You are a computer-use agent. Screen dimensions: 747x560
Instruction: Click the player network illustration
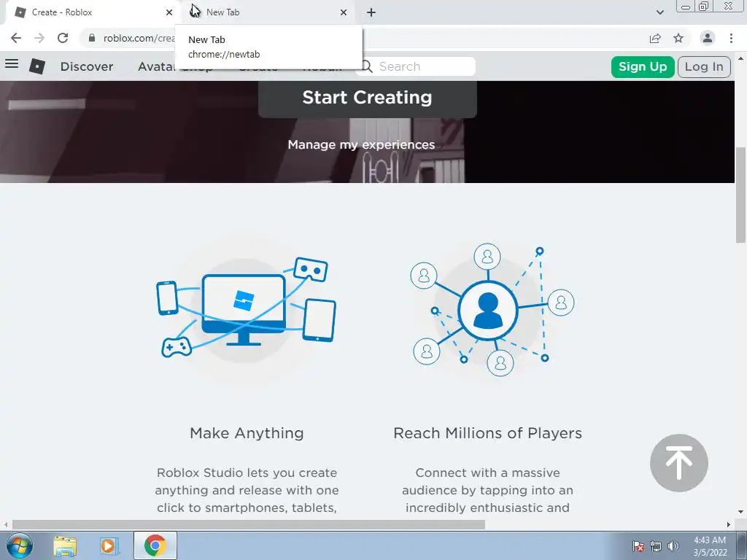492,309
